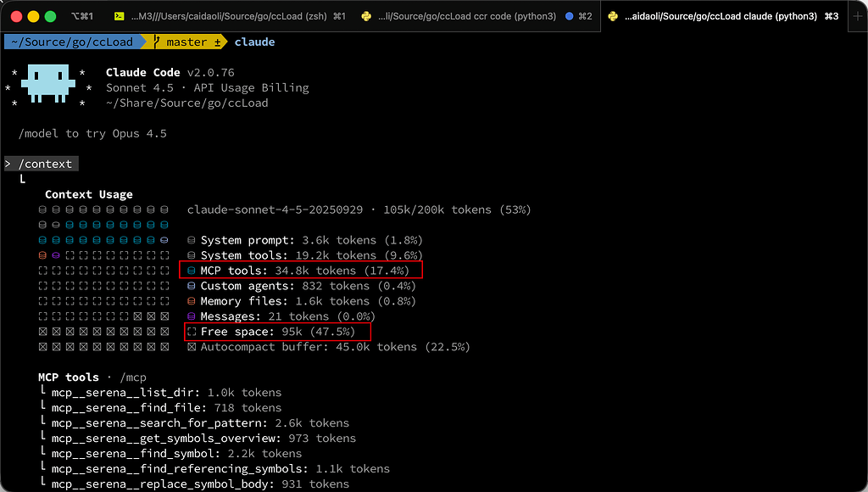Click the Memory files orange legend icon
This screenshot has height=492, width=868.
pyautogui.click(x=191, y=301)
